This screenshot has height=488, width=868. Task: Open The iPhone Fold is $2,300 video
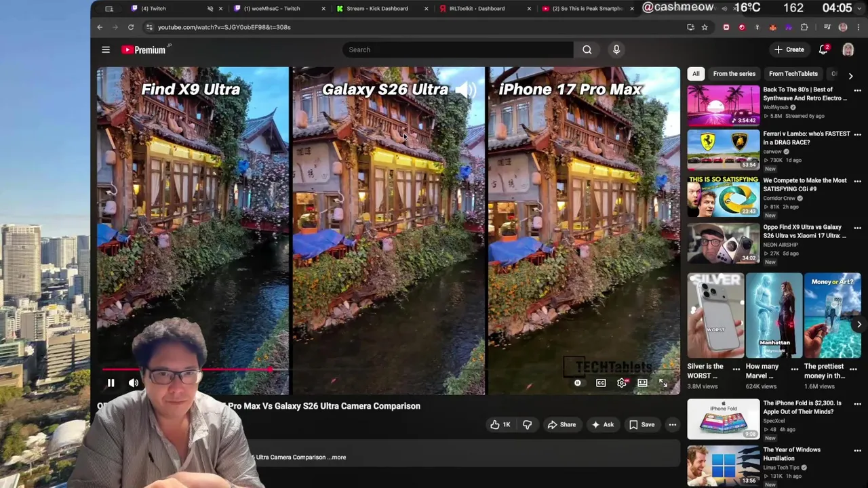click(724, 419)
